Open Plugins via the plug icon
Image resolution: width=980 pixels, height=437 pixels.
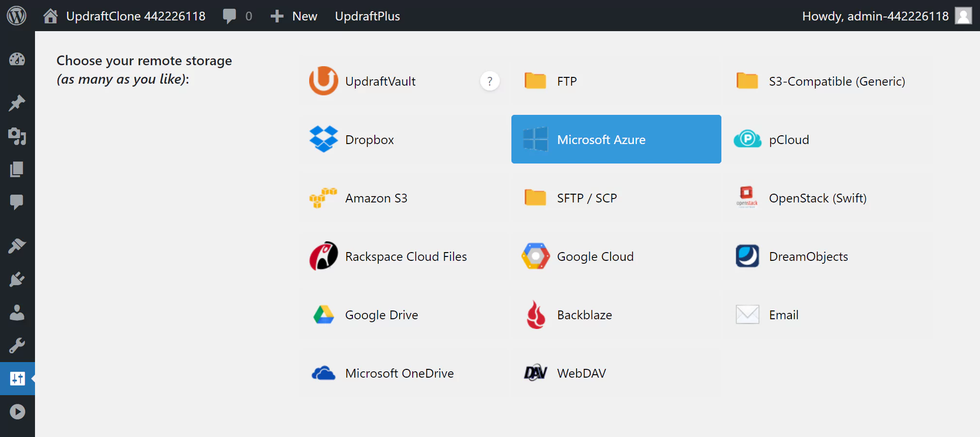[x=17, y=279]
